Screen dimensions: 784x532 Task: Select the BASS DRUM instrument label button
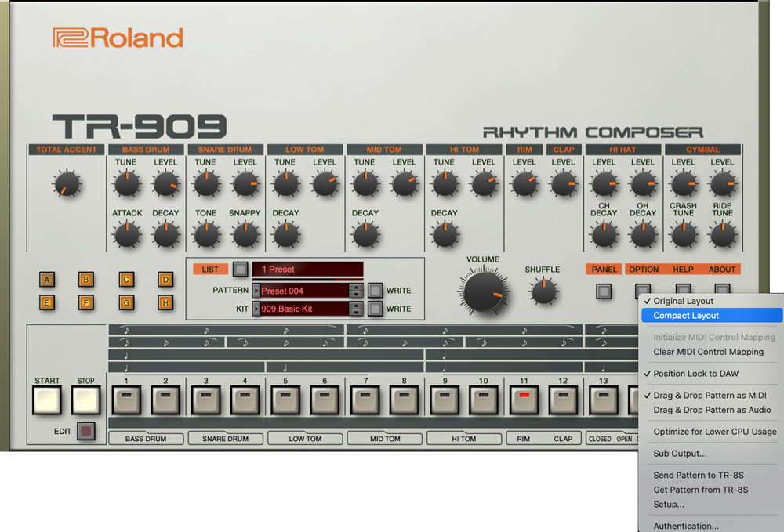[146, 439]
